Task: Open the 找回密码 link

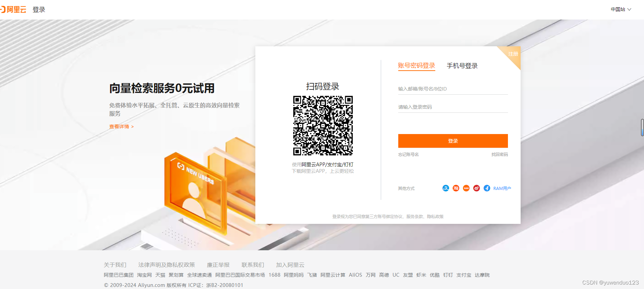Action: pyautogui.click(x=499, y=155)
